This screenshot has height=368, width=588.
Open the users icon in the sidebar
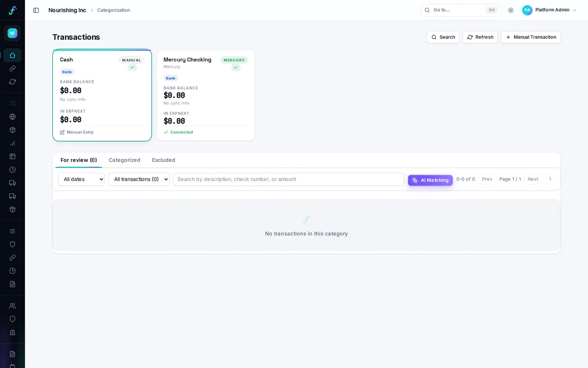pos(12,306)
